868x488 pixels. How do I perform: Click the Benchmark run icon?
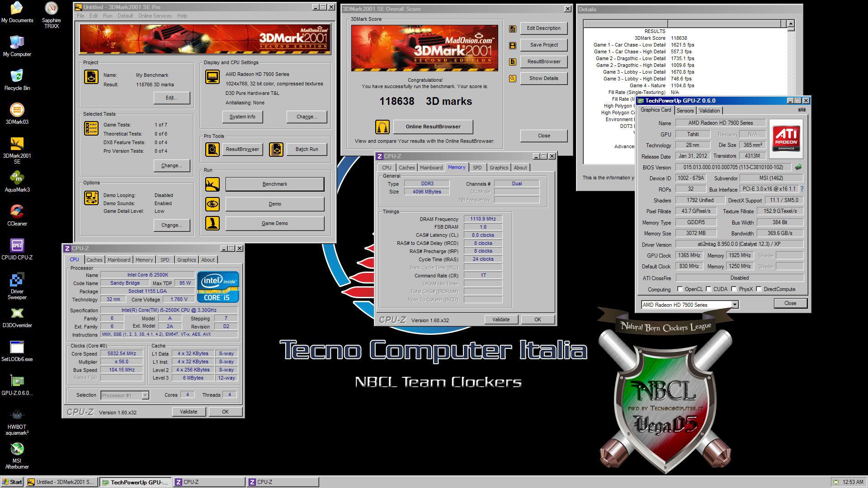coord(212,184)
